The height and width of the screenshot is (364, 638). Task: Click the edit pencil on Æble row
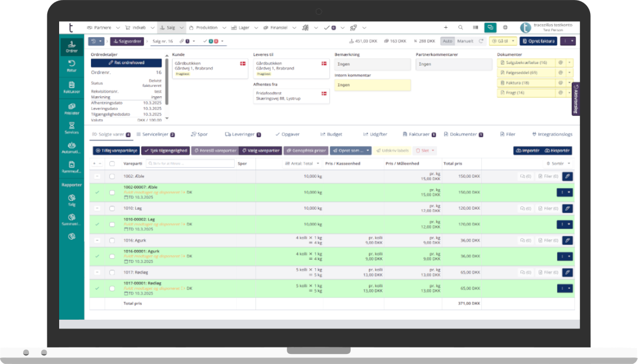(567, 176)
